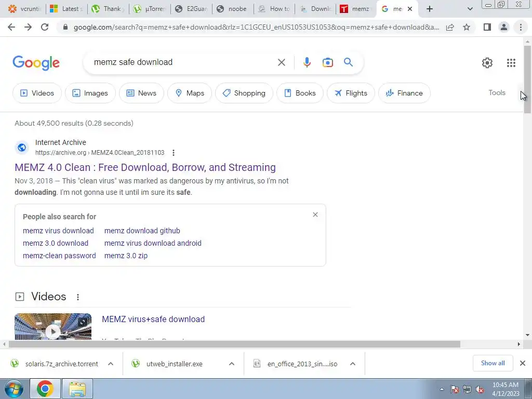532x399 pixels.
Task: Switch to the Download tab
Action: [316, 9]
